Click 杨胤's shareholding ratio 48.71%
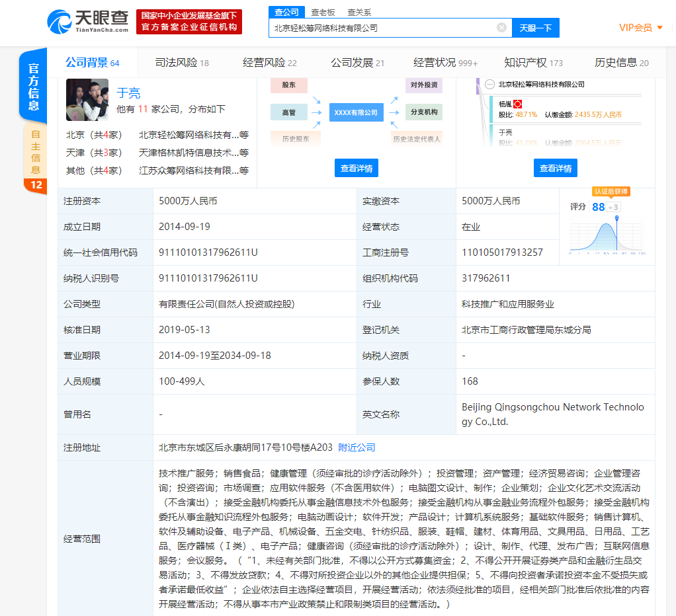This screenshot has width=676, height=616. tap(527, 114)
